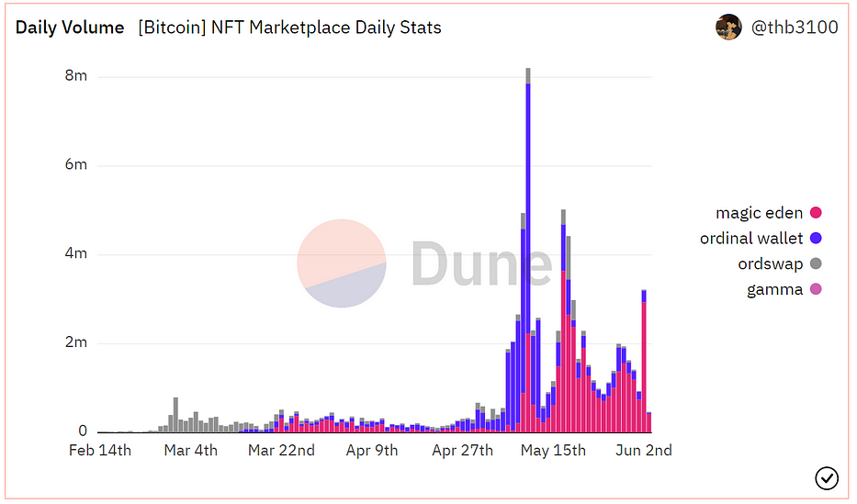The height and width of the screenshot is (504, 857).
Task: Toggle the gamma legend entry
Action: 784,289
